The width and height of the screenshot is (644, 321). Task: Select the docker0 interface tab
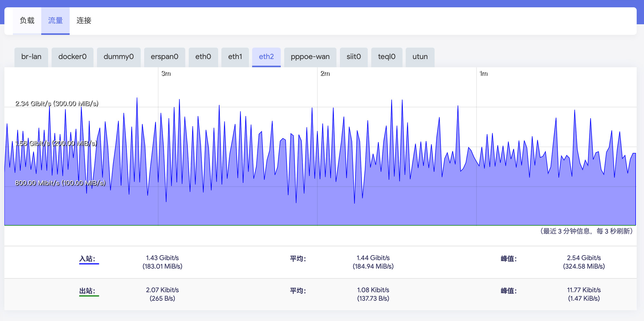tap(72, 57)
